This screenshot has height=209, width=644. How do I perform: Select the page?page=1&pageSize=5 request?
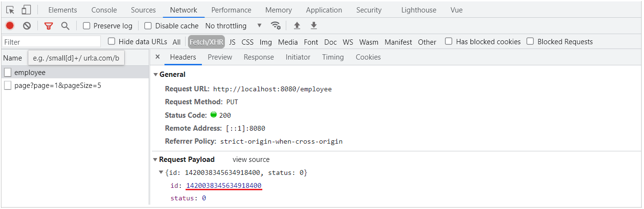[58, 86]
